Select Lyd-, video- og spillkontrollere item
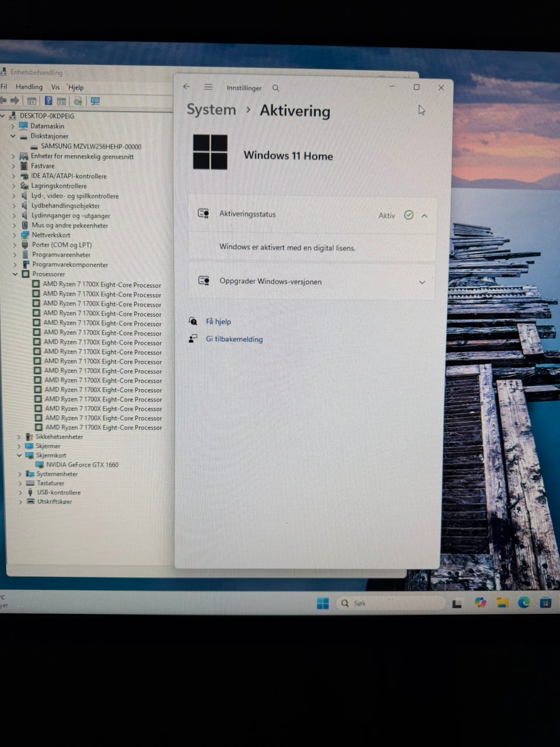560x747 pixels. coord(75,196)
